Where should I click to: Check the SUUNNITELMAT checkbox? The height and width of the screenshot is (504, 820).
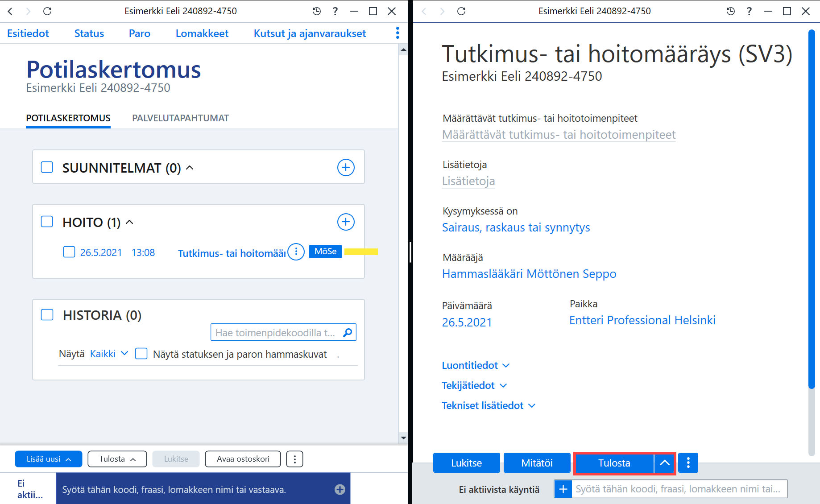point(47,167)
